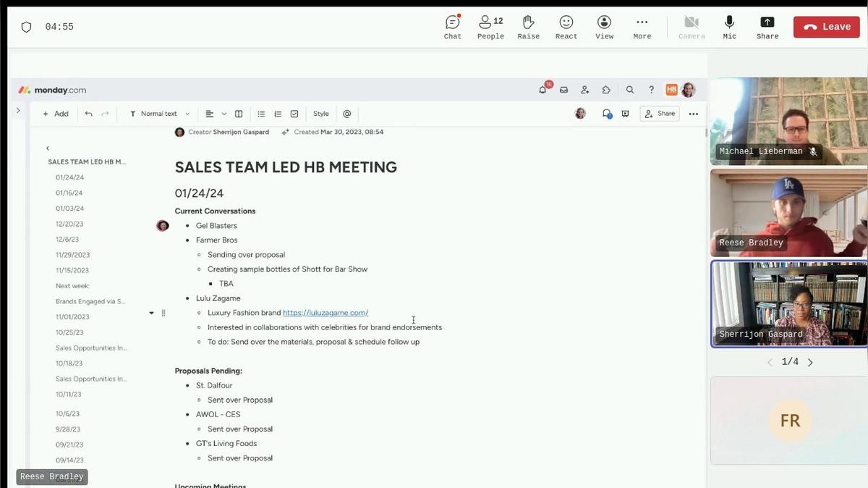Share your screen content
The width and height of the screenshot is (868, 488).
tap(767, 27)
